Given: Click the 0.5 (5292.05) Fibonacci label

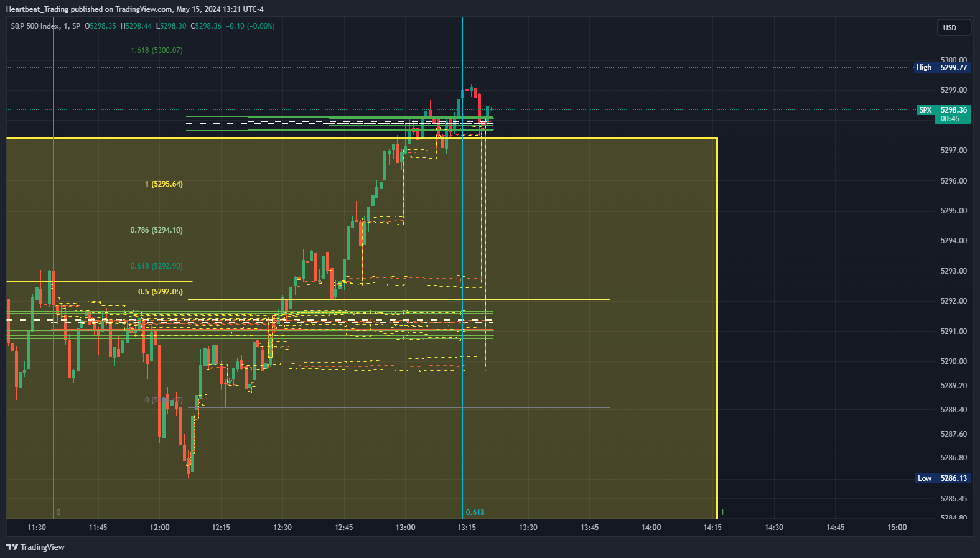Looking at the screenshot, I should (x=161, y=292).
